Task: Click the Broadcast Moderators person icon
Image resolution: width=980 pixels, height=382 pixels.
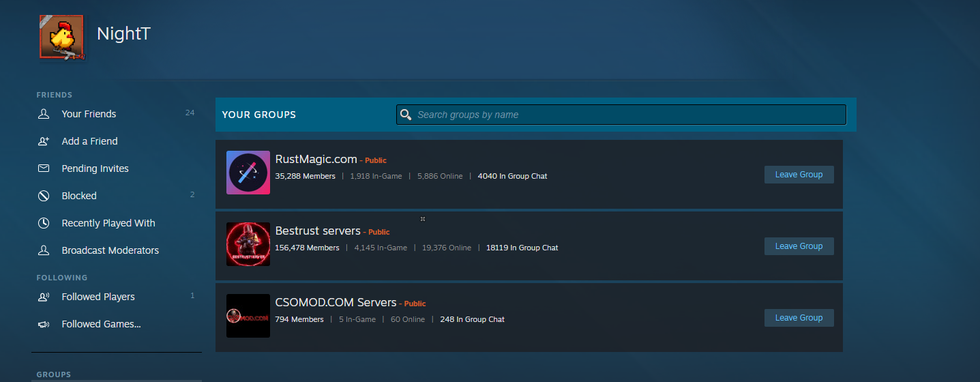Action: pyautogui.click(x=44, y=250)
